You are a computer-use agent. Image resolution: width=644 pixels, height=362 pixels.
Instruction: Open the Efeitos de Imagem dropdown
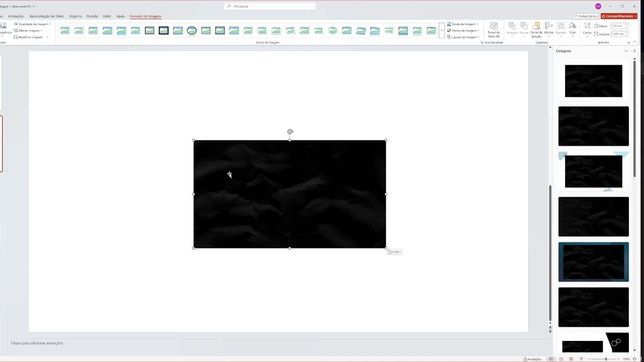coord(463,31)
